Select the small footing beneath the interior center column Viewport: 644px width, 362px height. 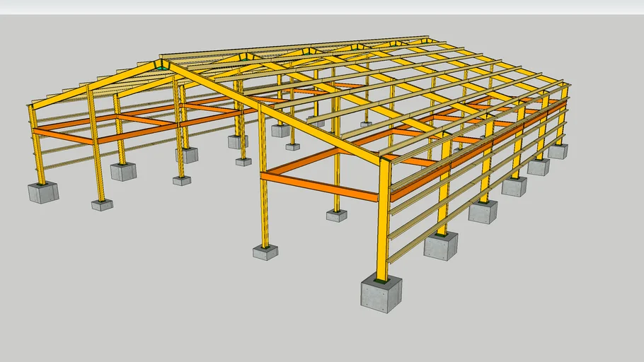[x=337, y=216]
